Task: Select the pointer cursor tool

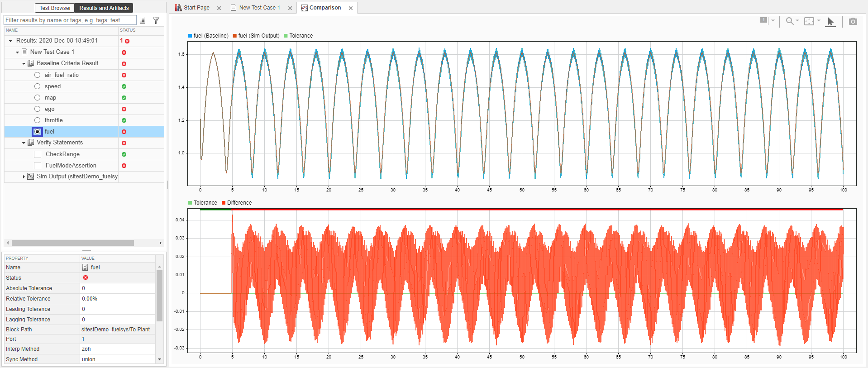Action: (830, 21)
